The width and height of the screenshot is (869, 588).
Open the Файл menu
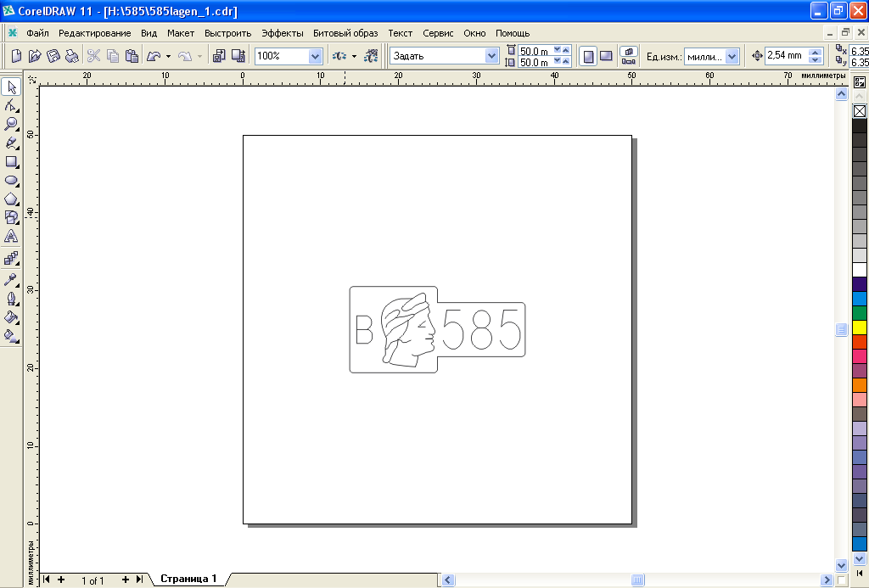(x=37, y=33)
